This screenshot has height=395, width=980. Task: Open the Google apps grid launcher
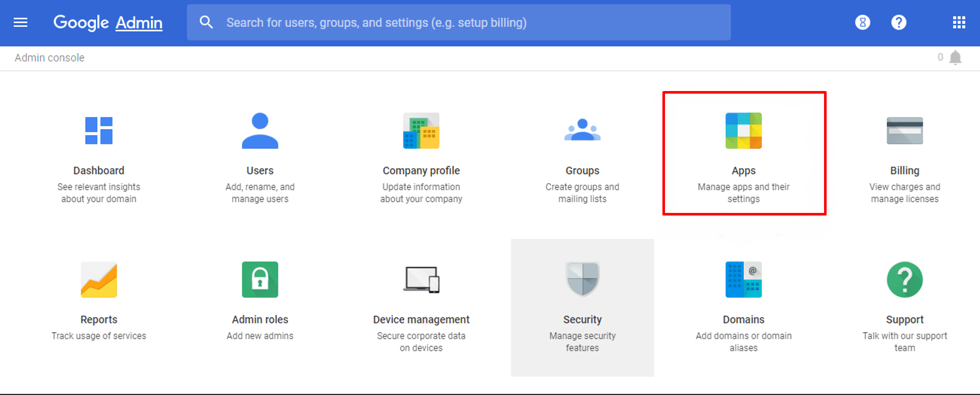click(959, 22)
